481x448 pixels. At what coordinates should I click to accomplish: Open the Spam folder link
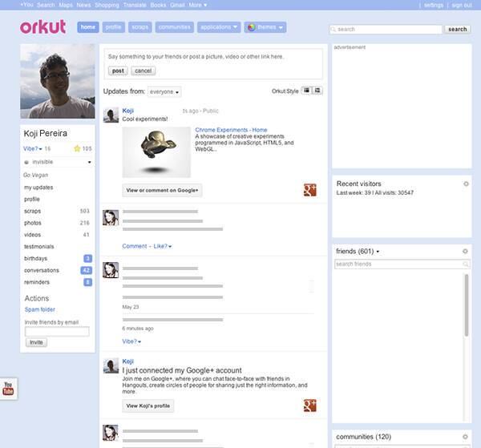tap(40, 309)
